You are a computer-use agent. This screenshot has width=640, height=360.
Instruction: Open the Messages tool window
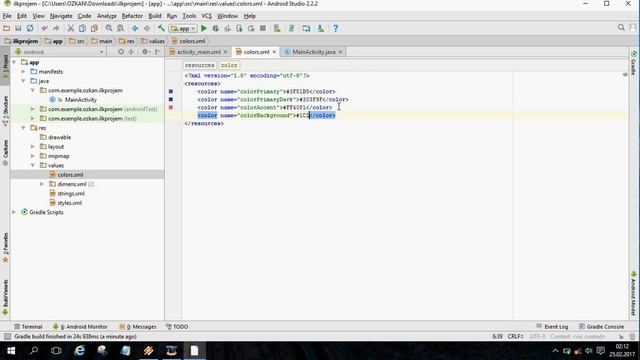138,327
